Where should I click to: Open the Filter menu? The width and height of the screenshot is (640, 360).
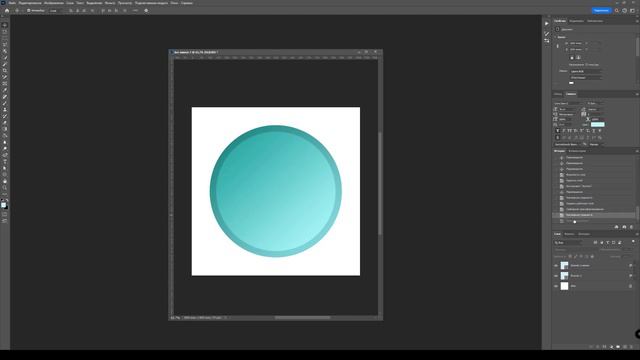[x=110, y=3]
